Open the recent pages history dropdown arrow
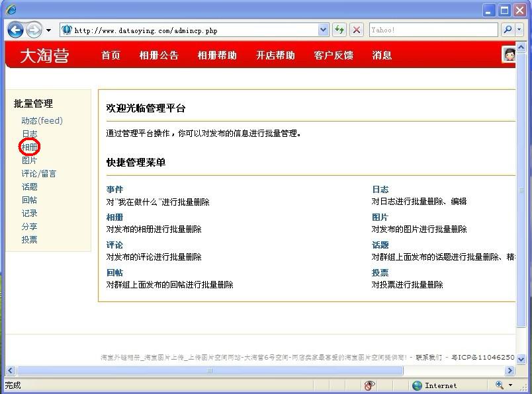Image resolution: width=532 pixels, height=394 pixels. (49, 30)
